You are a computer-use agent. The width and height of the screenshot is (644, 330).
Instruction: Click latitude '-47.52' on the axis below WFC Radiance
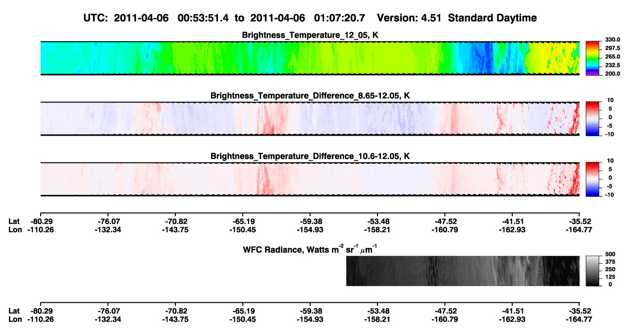pos(445,311)
